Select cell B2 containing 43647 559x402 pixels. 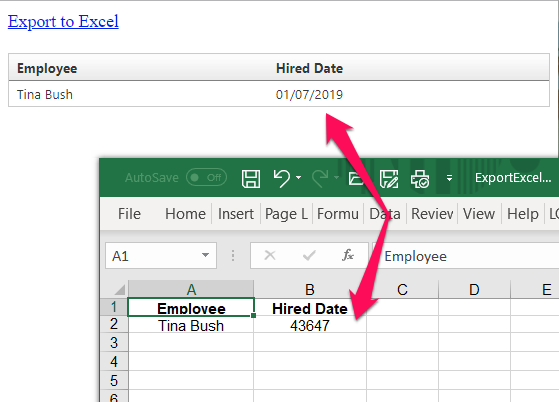pos(310,325)
